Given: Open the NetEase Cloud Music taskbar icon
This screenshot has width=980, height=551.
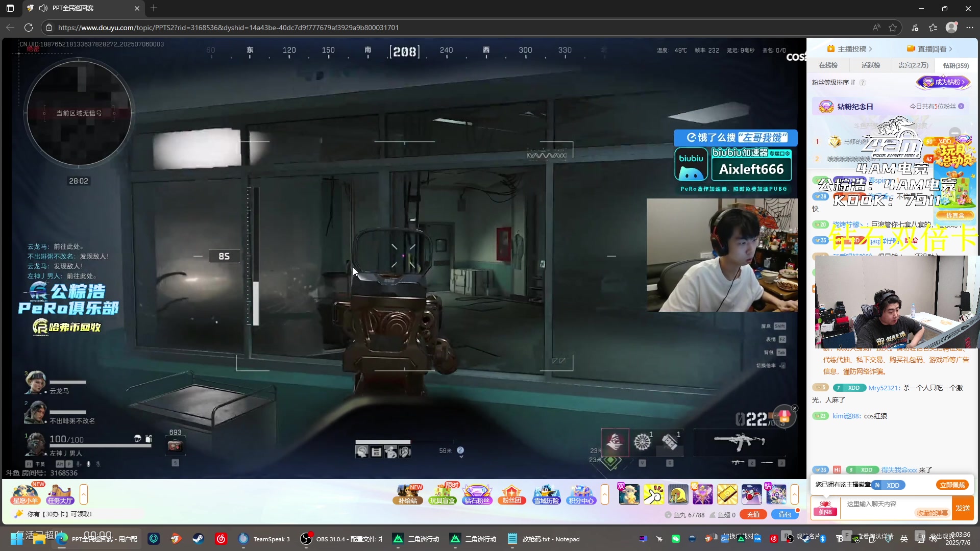Looking at the screenshot, I should pos(220,539).
